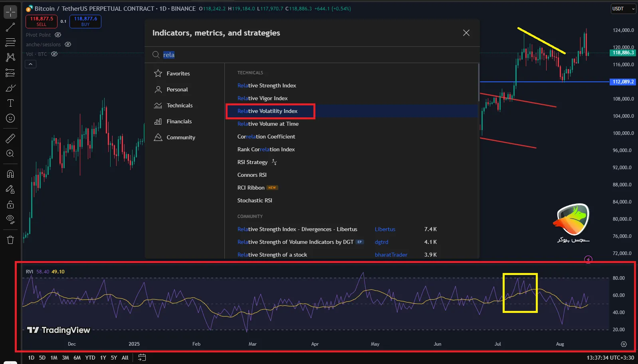Open the go to date calendar
The width and height of the screenshot is (638, 364).
pyautogui.click(x=142, y=358)
